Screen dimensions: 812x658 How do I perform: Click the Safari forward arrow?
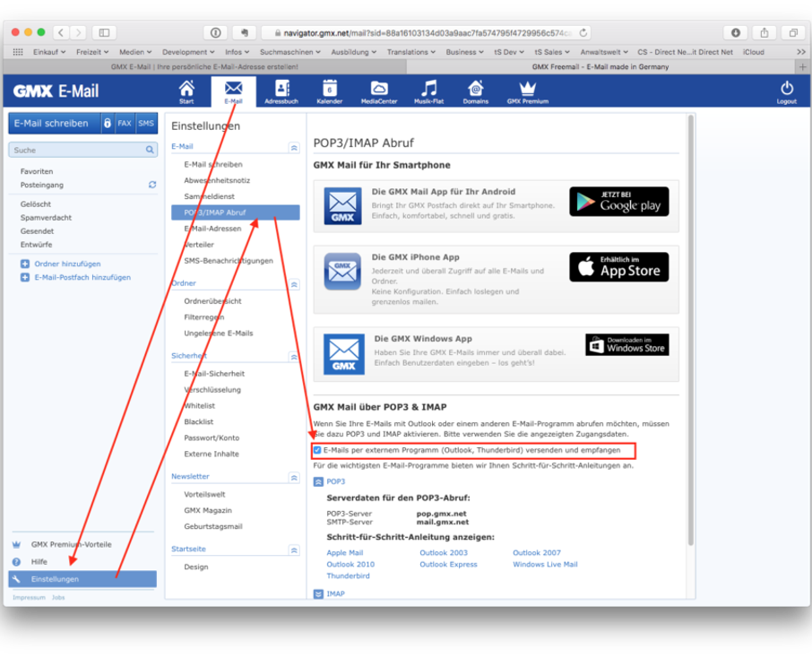pyautogui.click(x=78, y=32)
